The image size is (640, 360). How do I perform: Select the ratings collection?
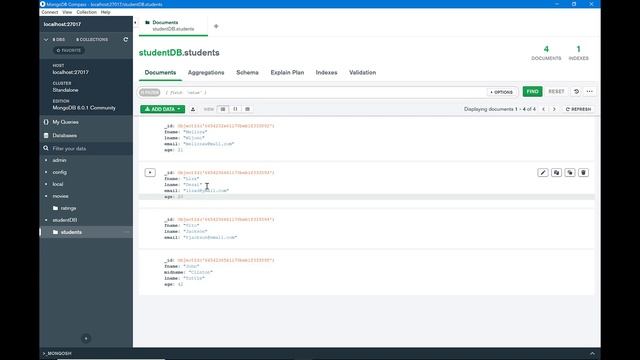coord(68,208)
